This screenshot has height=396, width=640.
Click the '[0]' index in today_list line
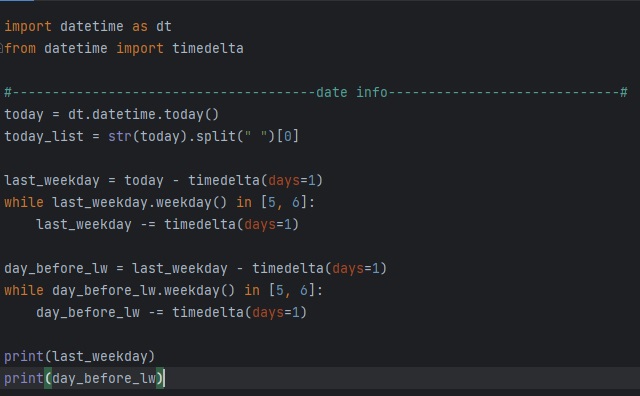click(288, 137)
